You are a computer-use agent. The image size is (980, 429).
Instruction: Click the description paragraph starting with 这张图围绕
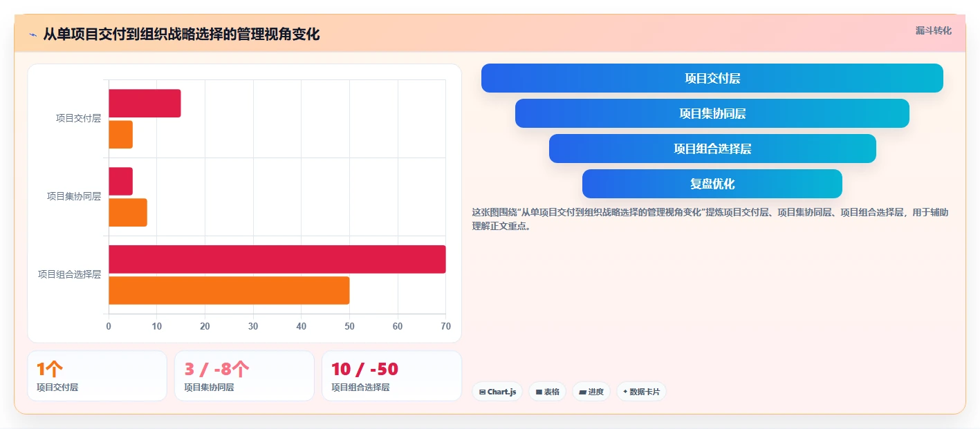tap(710, 219)
